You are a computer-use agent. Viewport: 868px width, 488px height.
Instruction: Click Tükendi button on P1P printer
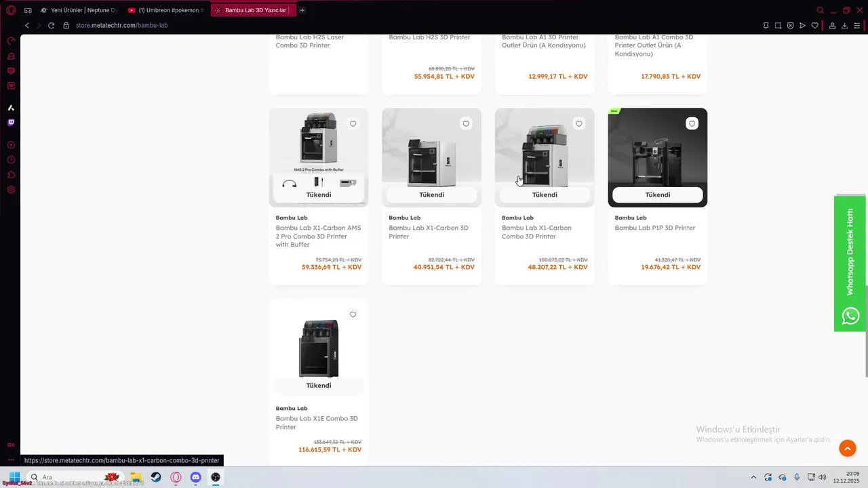click(x=658, y=195)
